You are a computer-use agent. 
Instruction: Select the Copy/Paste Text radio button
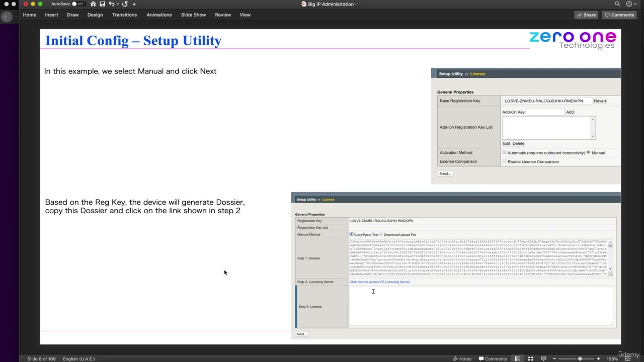[352, 234]
